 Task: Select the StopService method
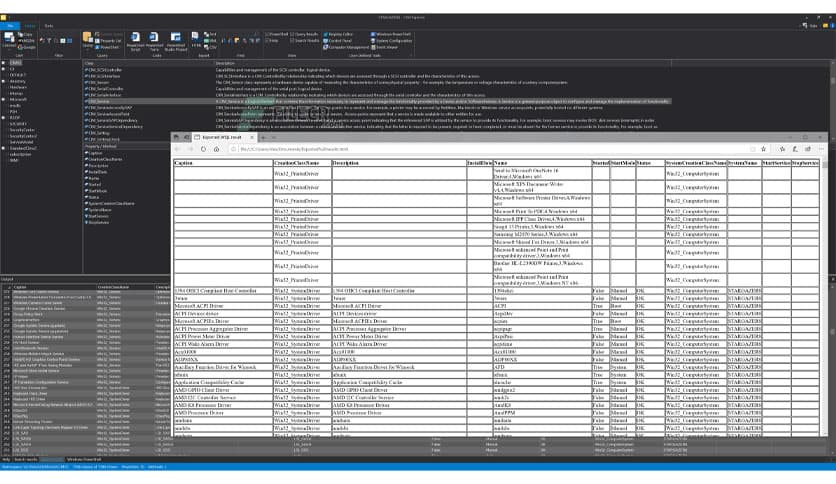(98, 222)
